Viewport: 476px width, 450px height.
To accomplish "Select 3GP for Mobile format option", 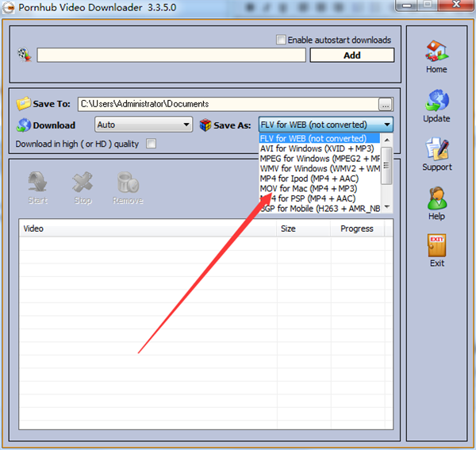I will point(320,209).
